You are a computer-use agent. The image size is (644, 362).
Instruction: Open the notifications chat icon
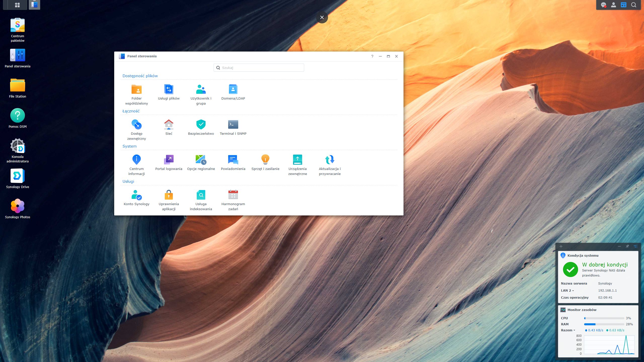pyautogui.click(x=603, y=5)
